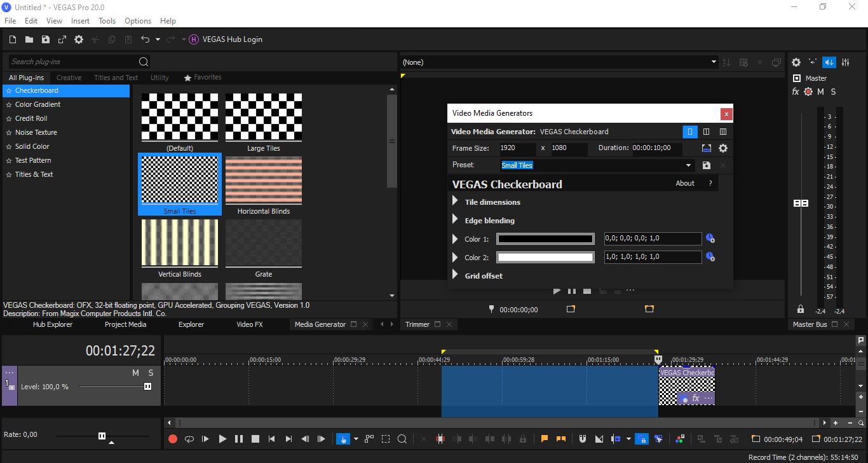The height and width of the screenshot is (463, 868).
Task: Expand the Grid offset section
Action: [x=455, y=275]
